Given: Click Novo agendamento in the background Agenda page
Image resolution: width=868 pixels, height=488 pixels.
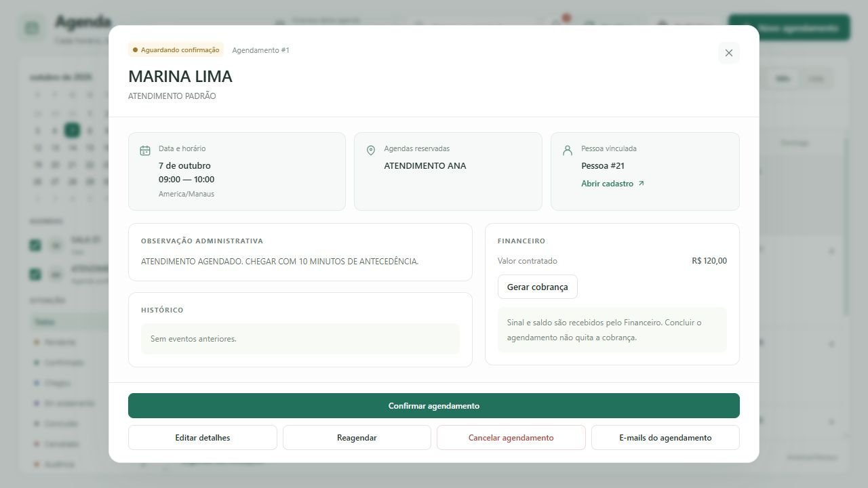Looking at the screenshot, I should 789,28.
